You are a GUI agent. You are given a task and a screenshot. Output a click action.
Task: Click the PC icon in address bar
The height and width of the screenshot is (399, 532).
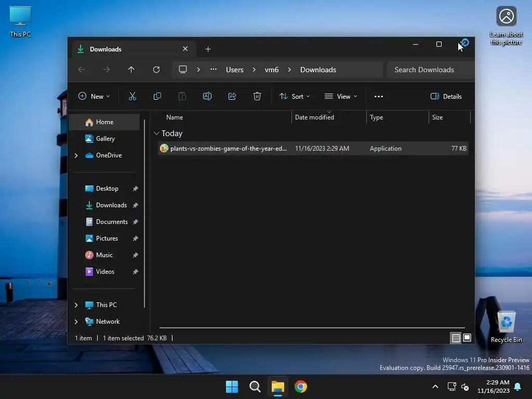(x=183, y=70)
